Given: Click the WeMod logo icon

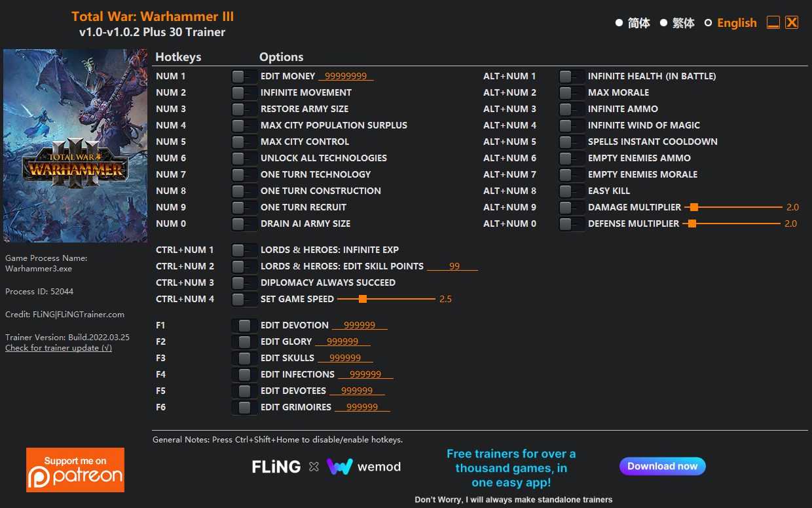Looking at the screenshot, I should pos(340,467).
